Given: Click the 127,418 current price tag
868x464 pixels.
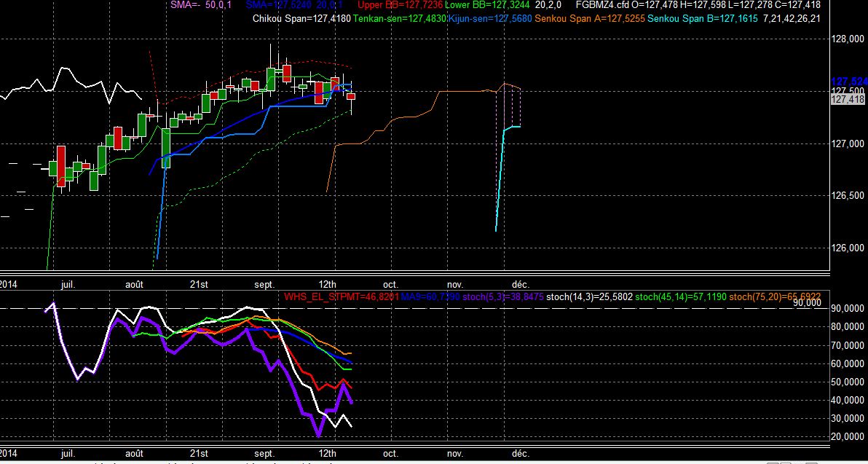Looking at the screenshot, I should [848, 99].
